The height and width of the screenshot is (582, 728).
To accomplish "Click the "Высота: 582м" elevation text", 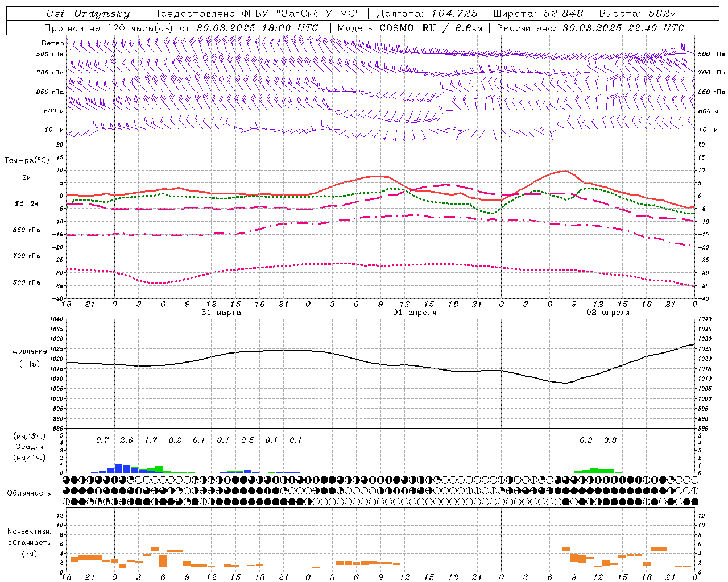I will tap(638, 14).
